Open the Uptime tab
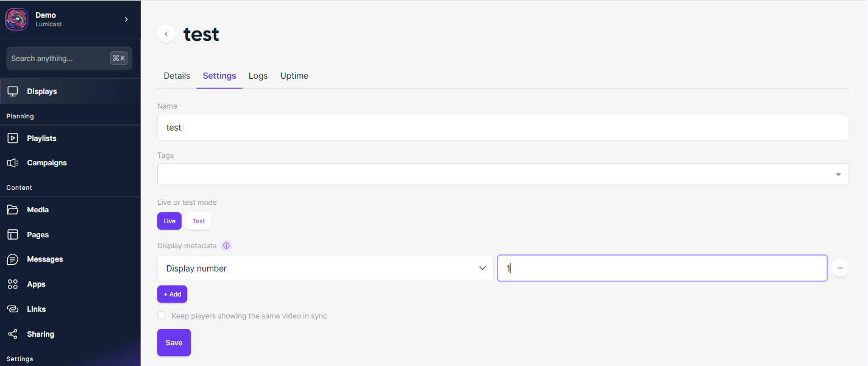The image size is (868, 366). pos(294,76)
